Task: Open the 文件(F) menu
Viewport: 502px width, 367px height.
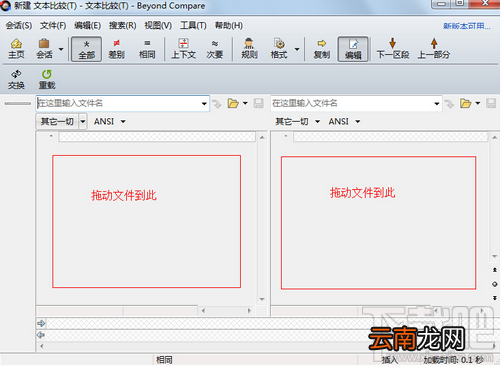Action: click(x=53, y=25)
